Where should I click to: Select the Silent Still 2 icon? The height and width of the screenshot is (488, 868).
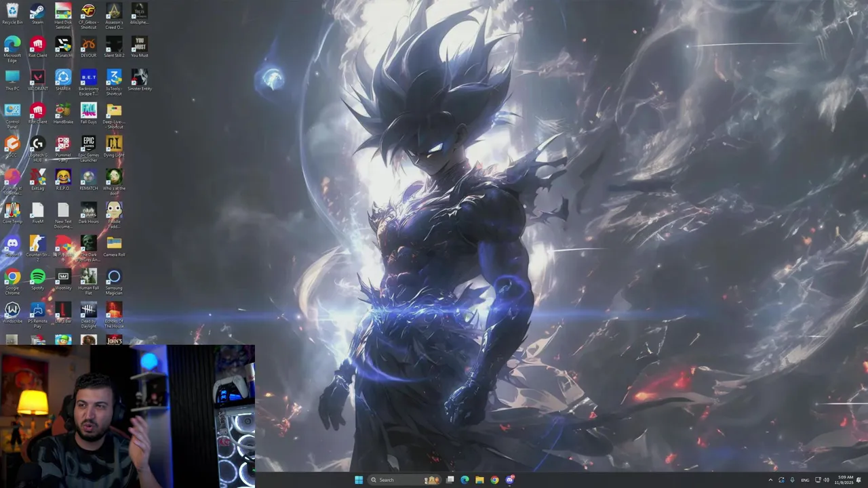click(x=114, y=47)
